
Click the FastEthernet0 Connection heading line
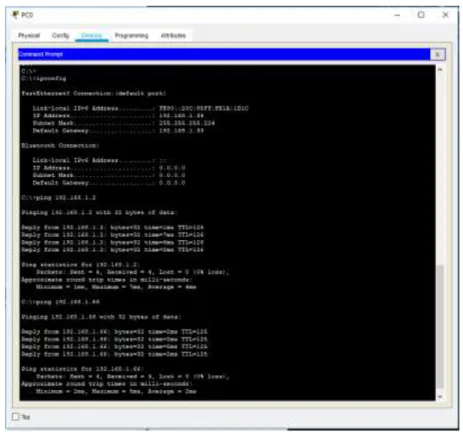pos(94,94)
